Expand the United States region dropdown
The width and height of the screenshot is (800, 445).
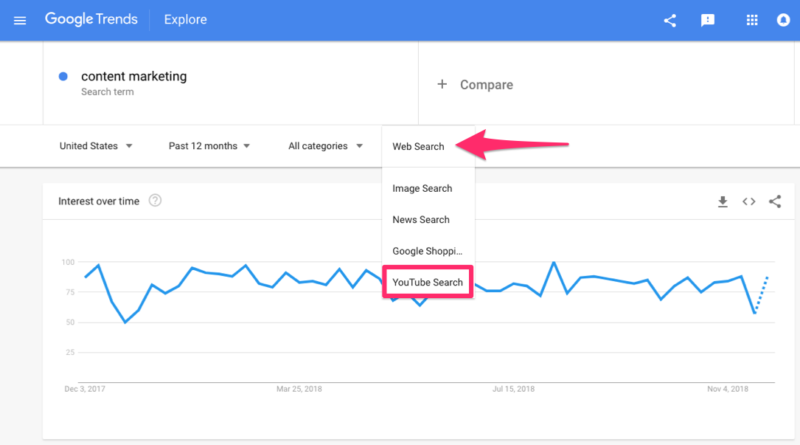point(96,146)
